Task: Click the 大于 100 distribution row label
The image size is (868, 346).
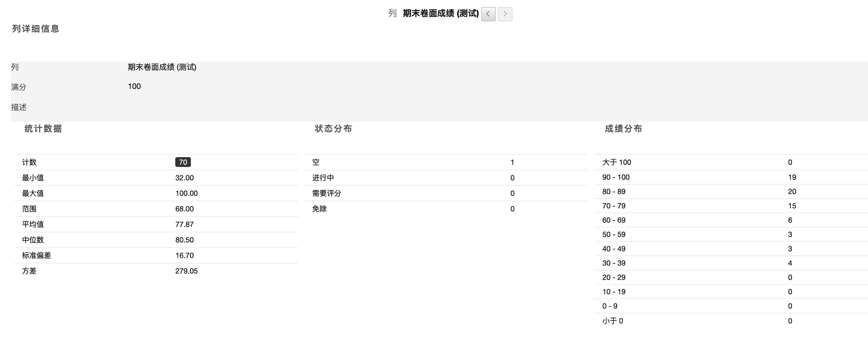Action: click(616, 162)
